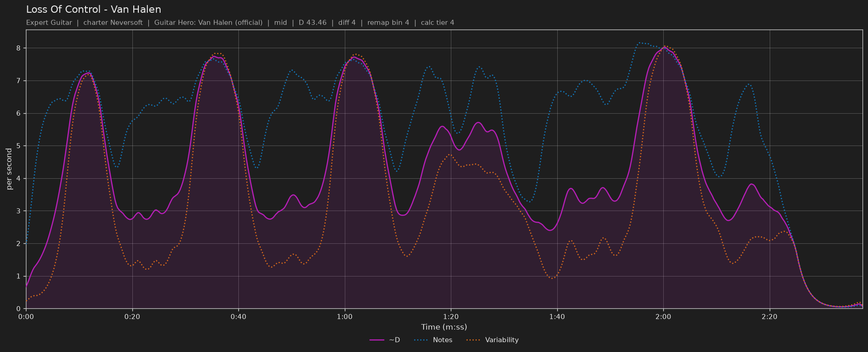
Task: Click the '6' y-axis tick label
Action: click(19, 113)
